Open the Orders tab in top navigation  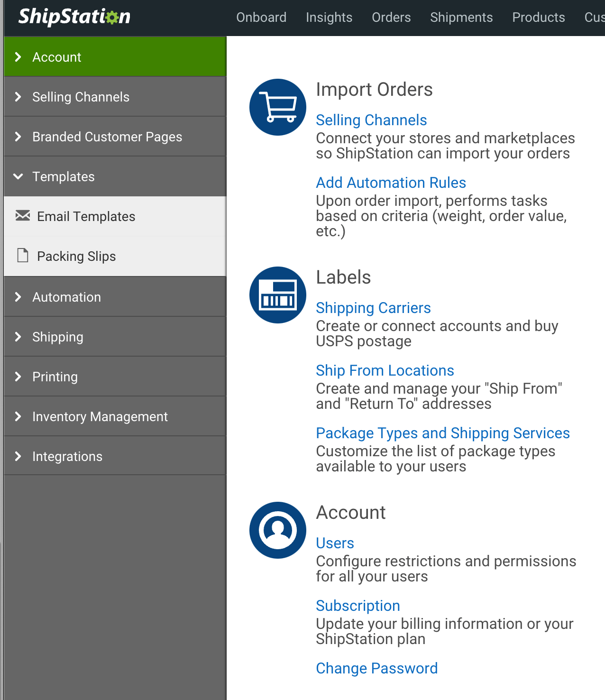391,18
